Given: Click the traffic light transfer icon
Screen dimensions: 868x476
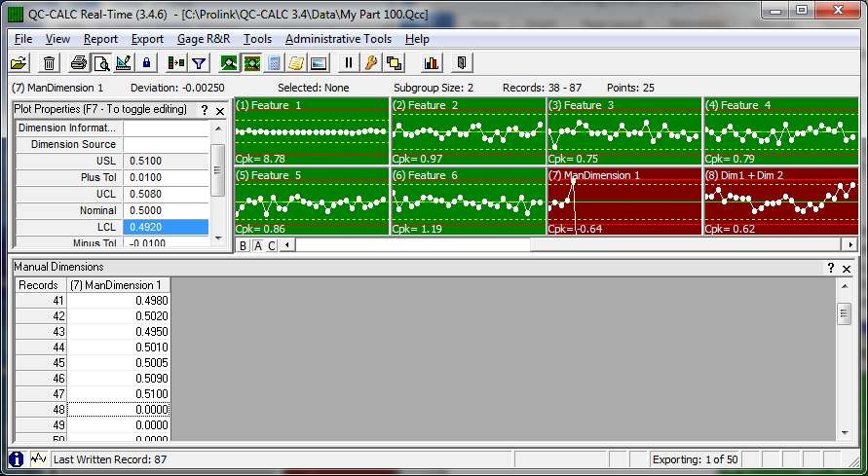Looking at the screenshot, I should [x=176, y=63].
